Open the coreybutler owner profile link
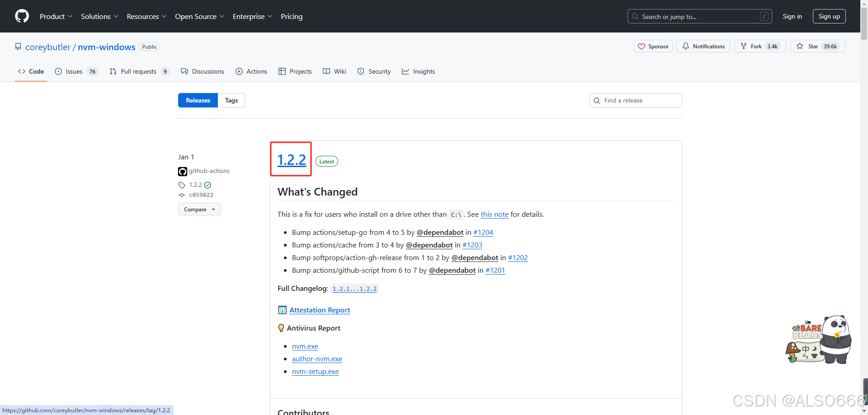 (48, 47)
